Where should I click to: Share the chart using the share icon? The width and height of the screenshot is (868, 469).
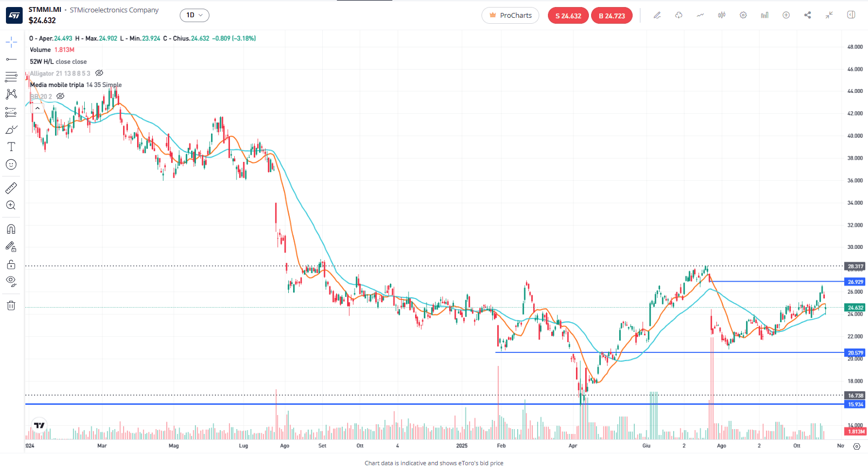click(808, 15)
